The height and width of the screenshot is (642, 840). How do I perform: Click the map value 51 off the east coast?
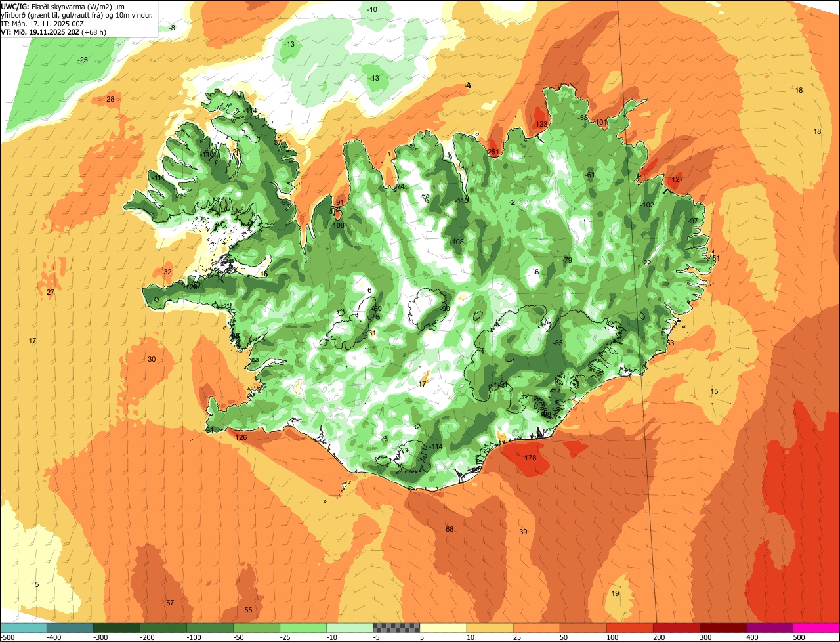coord(716,258)
